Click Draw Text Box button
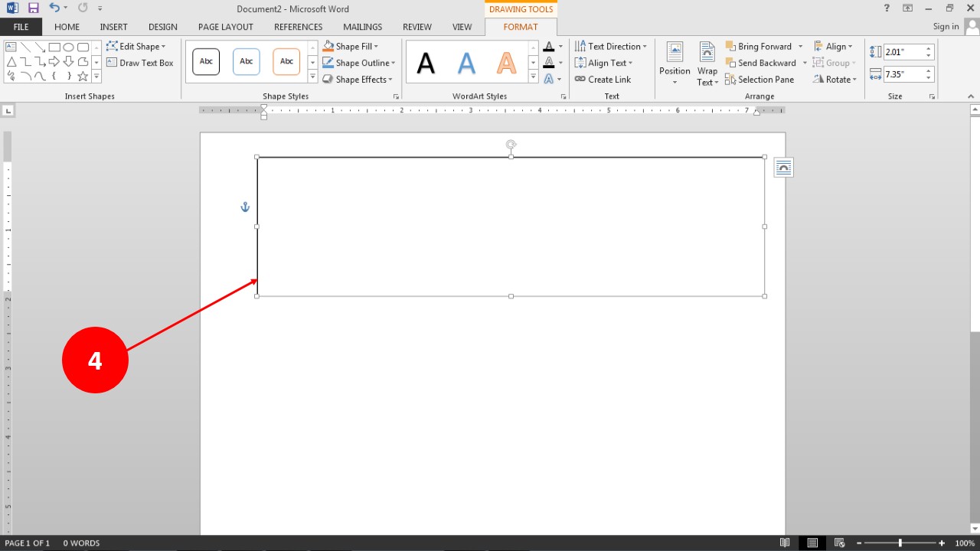The height and width of the screenshot is (551, 980). (140, 63)
